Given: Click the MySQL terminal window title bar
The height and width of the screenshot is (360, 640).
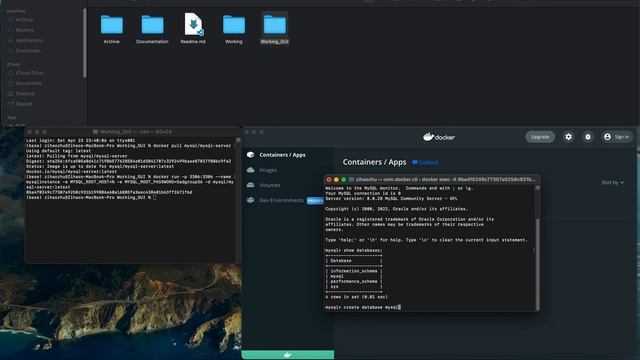Looking at the screenshot, I should pos(432,180).
